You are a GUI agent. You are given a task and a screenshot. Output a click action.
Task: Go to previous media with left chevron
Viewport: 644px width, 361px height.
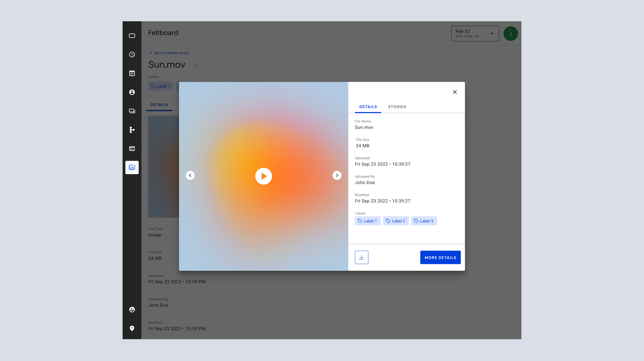click(190, 175)
